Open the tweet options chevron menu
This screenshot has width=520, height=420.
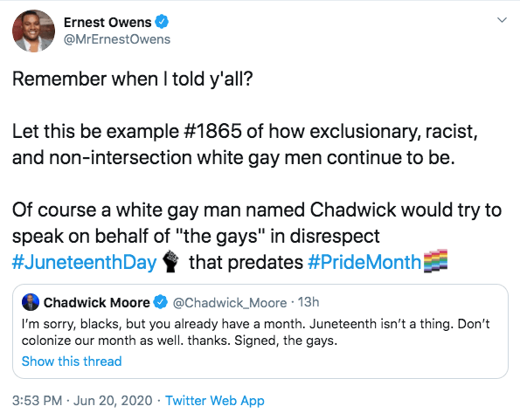[x=503, y=20]
